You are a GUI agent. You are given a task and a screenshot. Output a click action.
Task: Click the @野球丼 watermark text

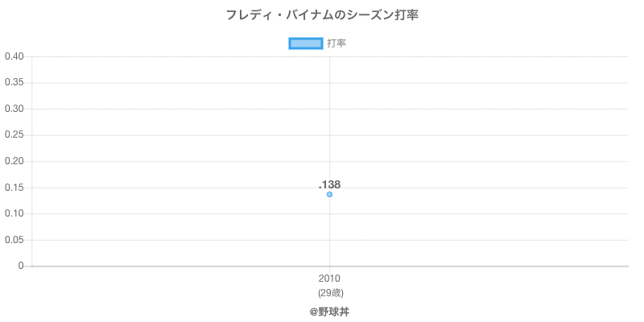pos(329,311)
